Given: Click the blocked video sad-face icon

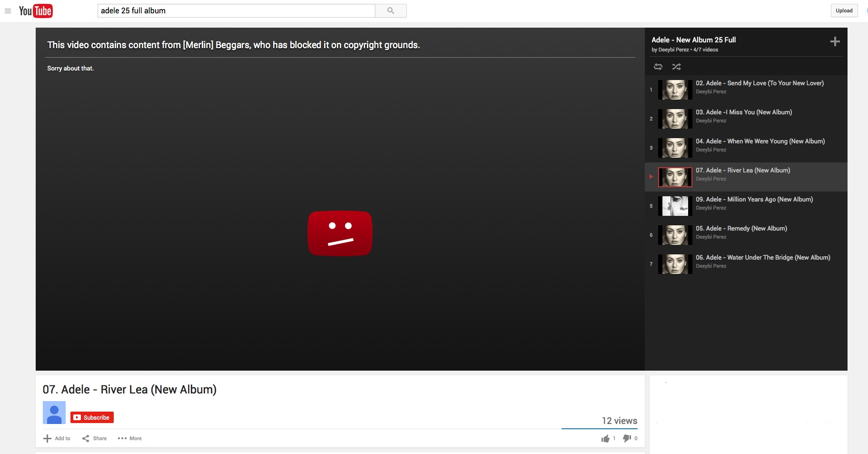Looking at the screenshot, I should coord(340,233).
